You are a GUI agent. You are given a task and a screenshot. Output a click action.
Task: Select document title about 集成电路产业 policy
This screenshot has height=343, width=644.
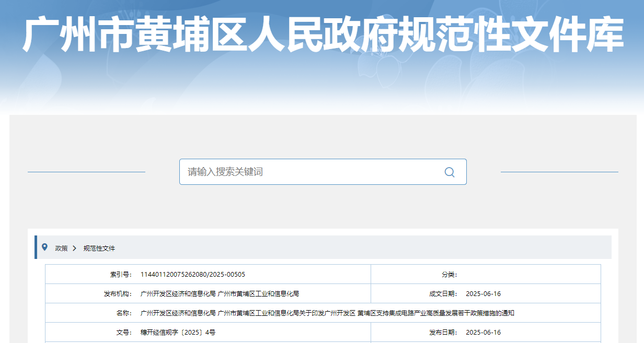pyautogui.click(x=328, y=313)
